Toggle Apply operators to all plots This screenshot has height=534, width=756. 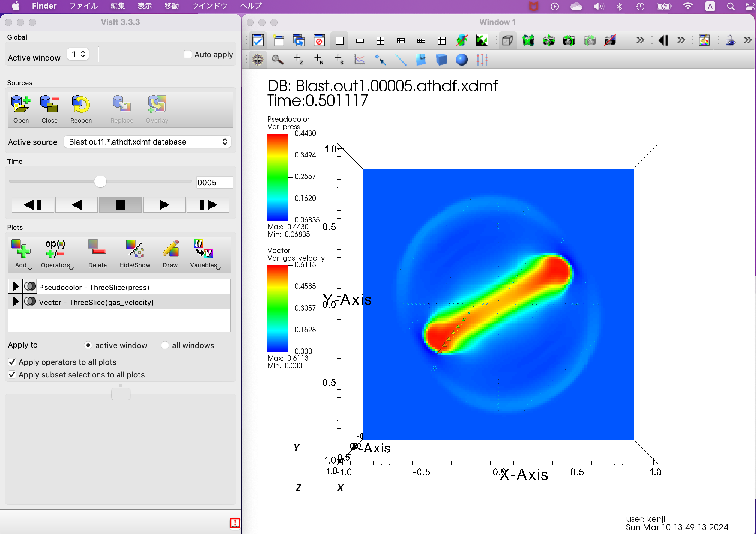point(12,362)
